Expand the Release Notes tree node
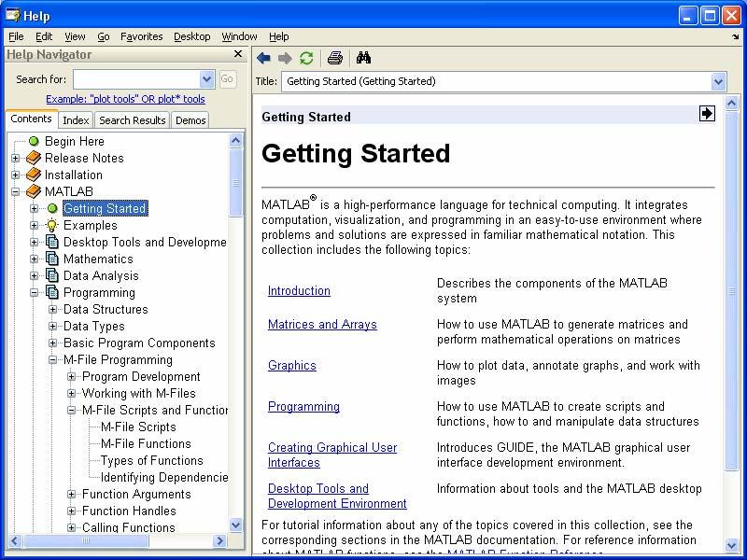 (x=15, y=158)
